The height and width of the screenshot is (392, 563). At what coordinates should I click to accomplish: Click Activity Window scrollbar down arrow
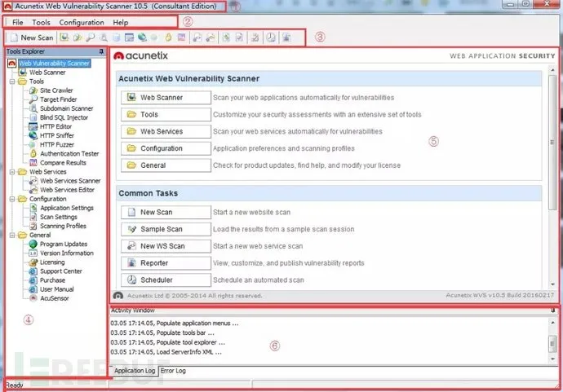[552, 359]
